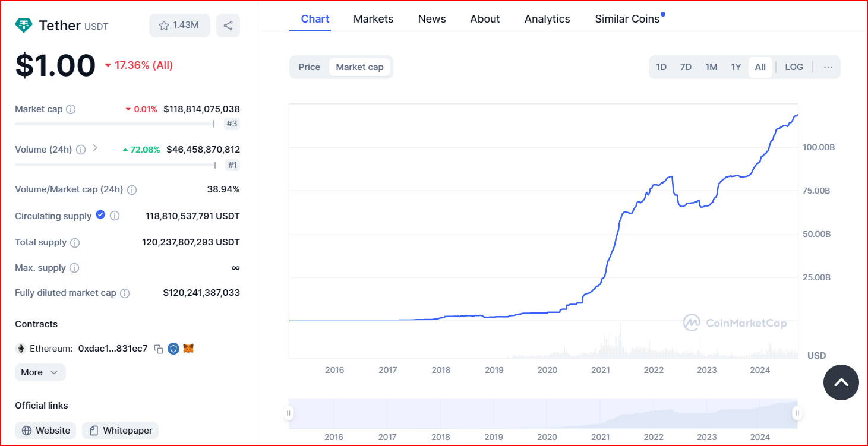The width and height of the screenshot is (868, 446).
Task: Click the Ethereum logo icon in Contracts
Action: click(21, 349)
